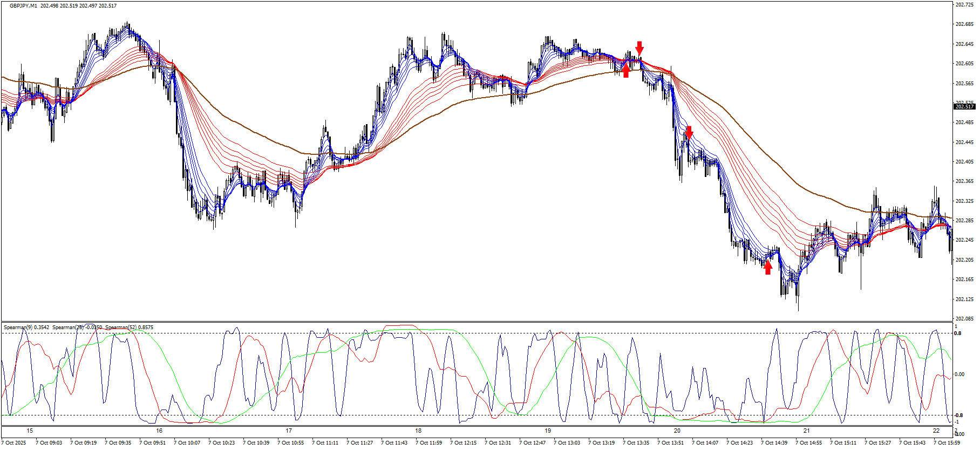Click the 202.085 price scale label

(964, 319)
